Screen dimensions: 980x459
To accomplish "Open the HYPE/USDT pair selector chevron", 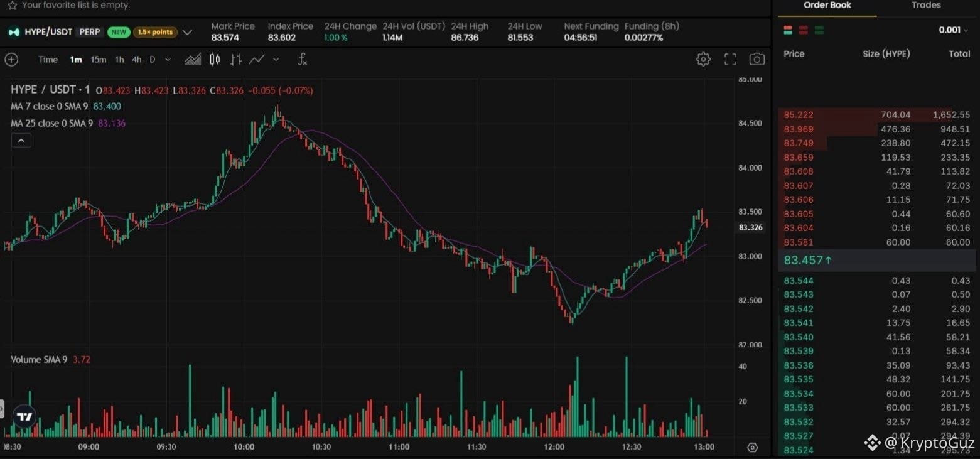I will pos(187,32).
